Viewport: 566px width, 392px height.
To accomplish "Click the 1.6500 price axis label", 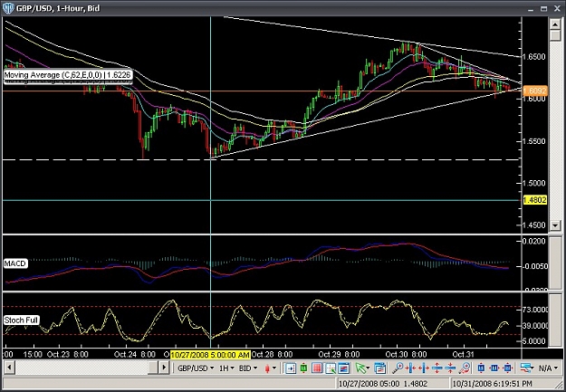I will pos(536,57).
